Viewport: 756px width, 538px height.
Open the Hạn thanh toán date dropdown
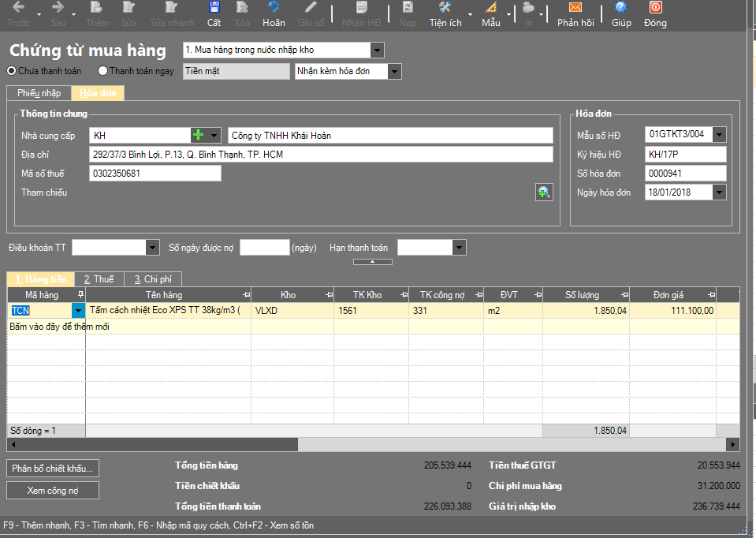[x=459, y=248]
